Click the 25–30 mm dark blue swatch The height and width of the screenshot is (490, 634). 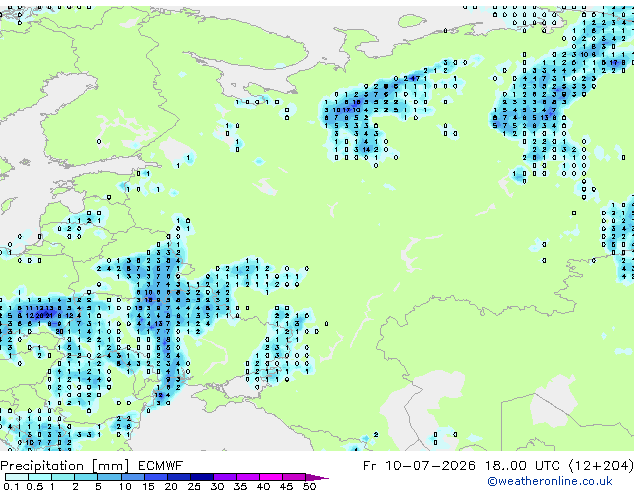tap(201, 477)
